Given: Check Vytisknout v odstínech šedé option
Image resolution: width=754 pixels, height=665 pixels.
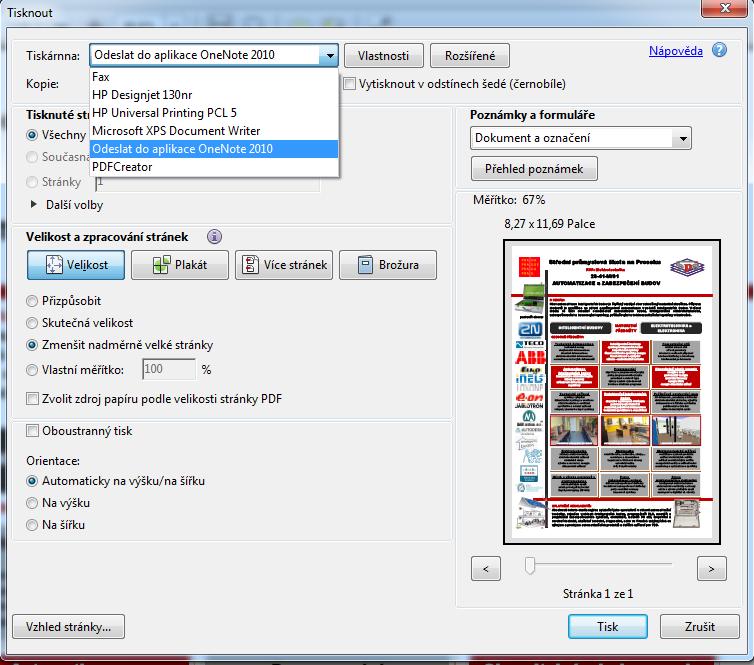Looking at the screenshot, I should pos(350,84).
